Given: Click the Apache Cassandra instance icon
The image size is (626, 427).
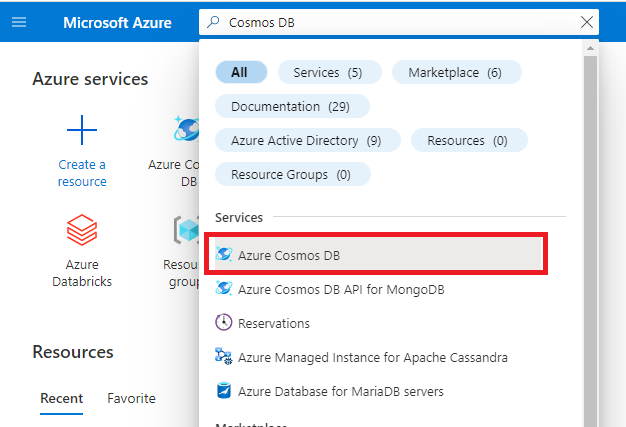Looking at the screenshot, I should click(224, 356).
